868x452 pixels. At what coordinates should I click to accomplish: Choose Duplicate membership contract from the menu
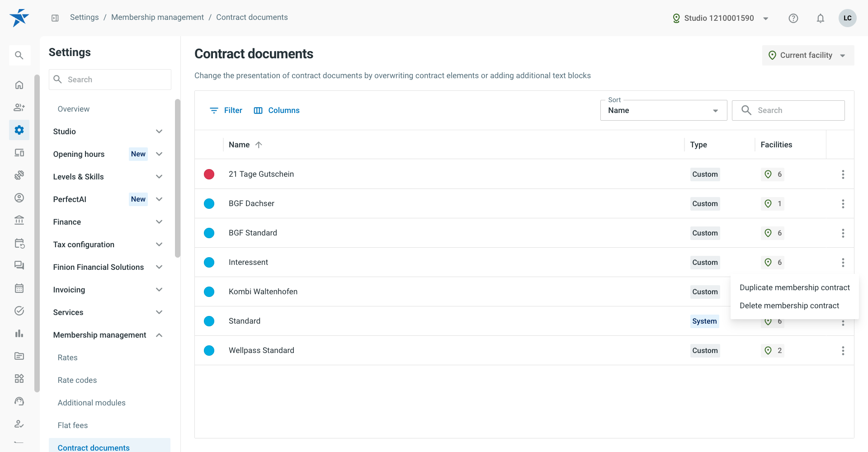tap(795, 287)
